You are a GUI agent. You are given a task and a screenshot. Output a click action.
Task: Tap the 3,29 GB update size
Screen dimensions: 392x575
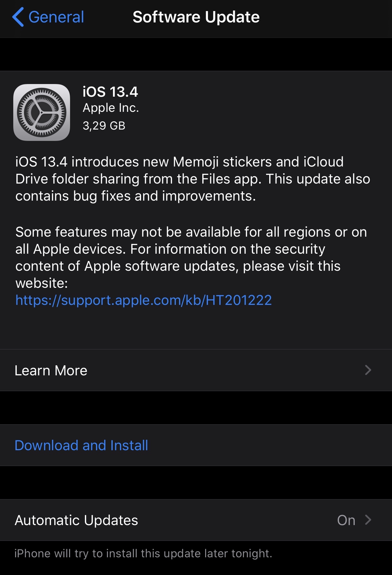[104, 126]
